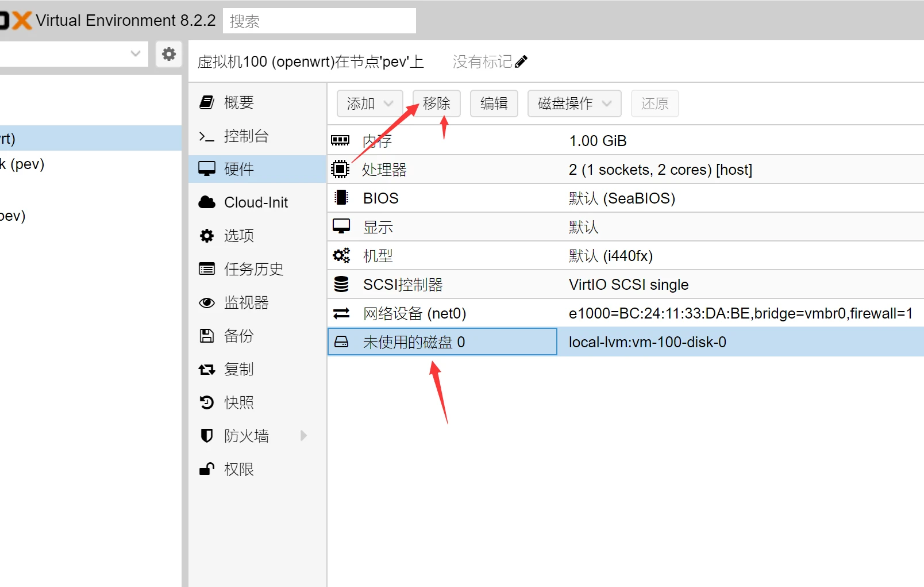Click the e1000 network configuration value
The width and height of the screenshot is (924, 587).
[x=741, y=313]
